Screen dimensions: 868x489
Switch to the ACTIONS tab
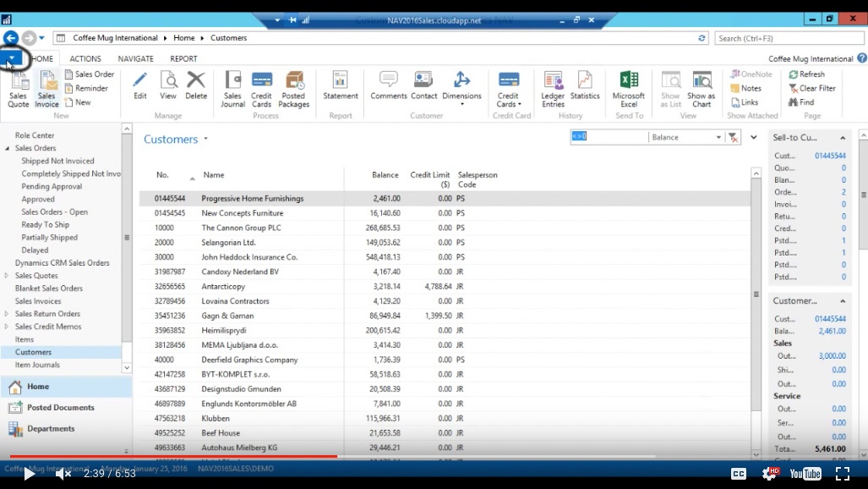(85, 58)
